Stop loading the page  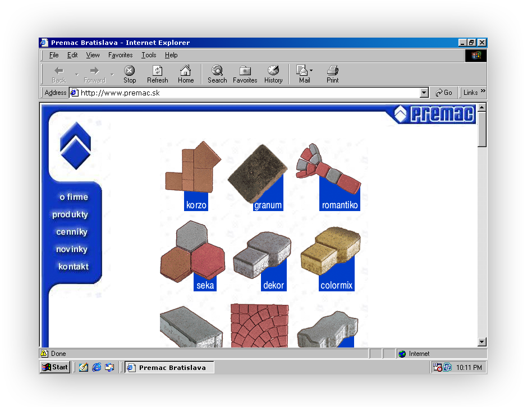[x=129, y=74]
